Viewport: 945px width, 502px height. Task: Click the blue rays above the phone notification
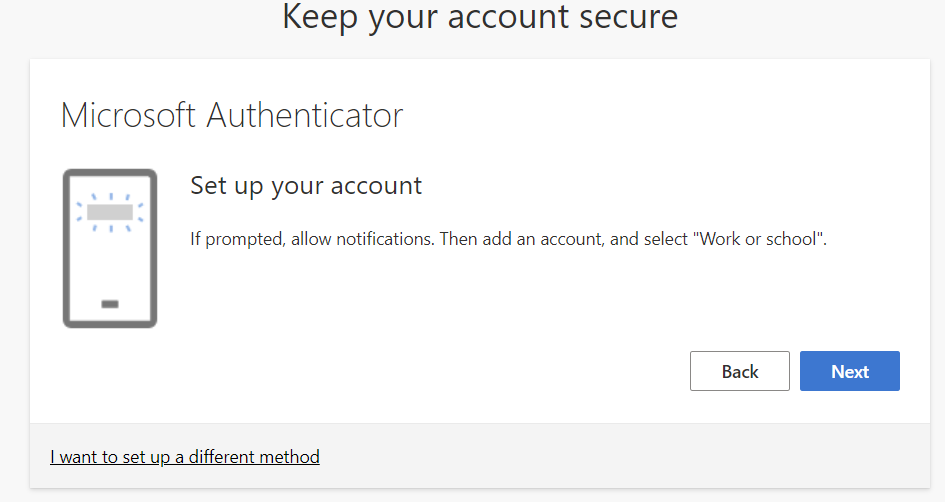(x=110, y=197)
